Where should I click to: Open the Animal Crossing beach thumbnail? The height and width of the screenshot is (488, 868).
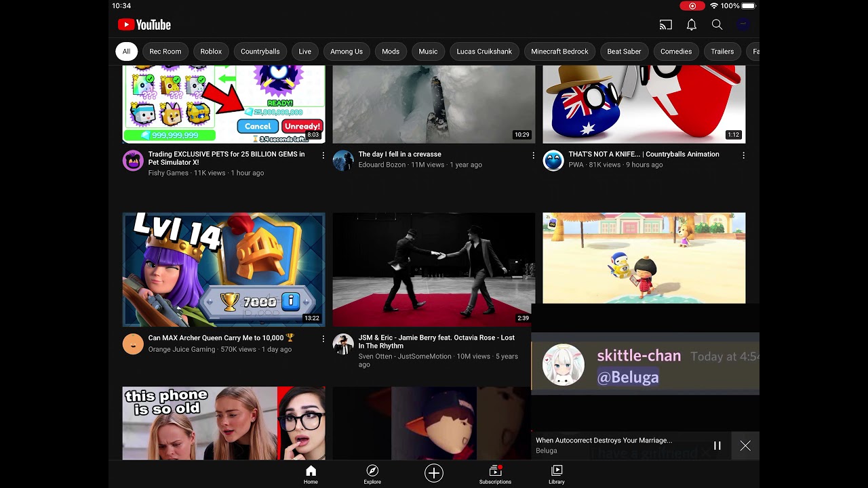tap(644, 258)
